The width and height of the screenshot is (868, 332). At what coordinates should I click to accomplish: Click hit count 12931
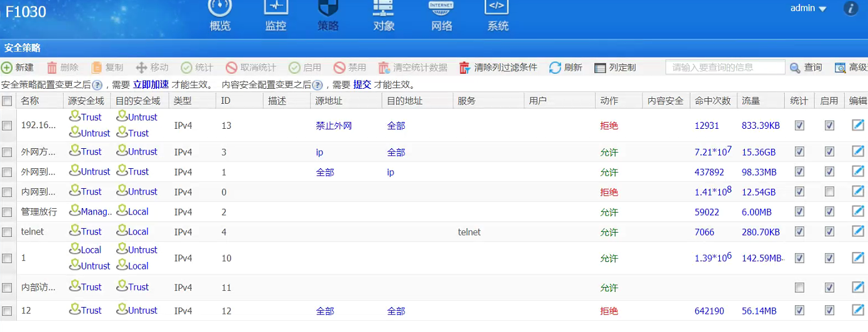[x=707, y=126]
